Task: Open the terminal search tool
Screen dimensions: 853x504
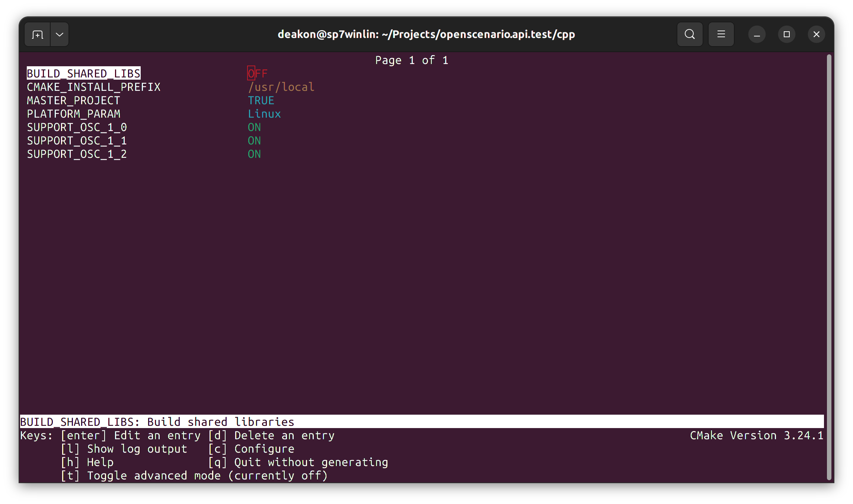Action: 690,35
